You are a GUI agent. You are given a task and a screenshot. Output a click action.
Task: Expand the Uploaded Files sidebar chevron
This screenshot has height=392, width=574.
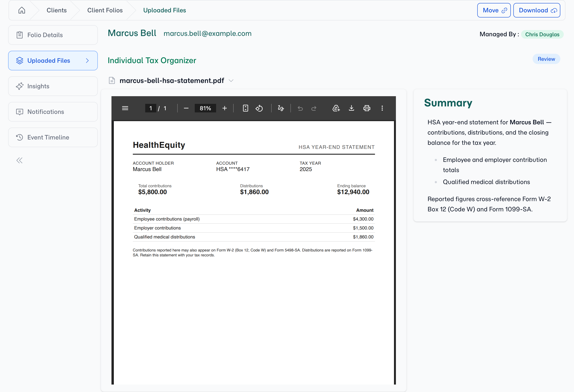tap(87, 61)
